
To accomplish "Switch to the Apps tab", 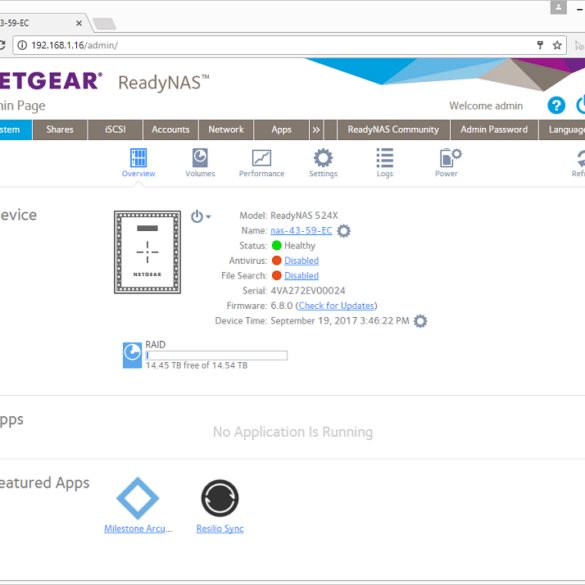I will pos(281,130).
